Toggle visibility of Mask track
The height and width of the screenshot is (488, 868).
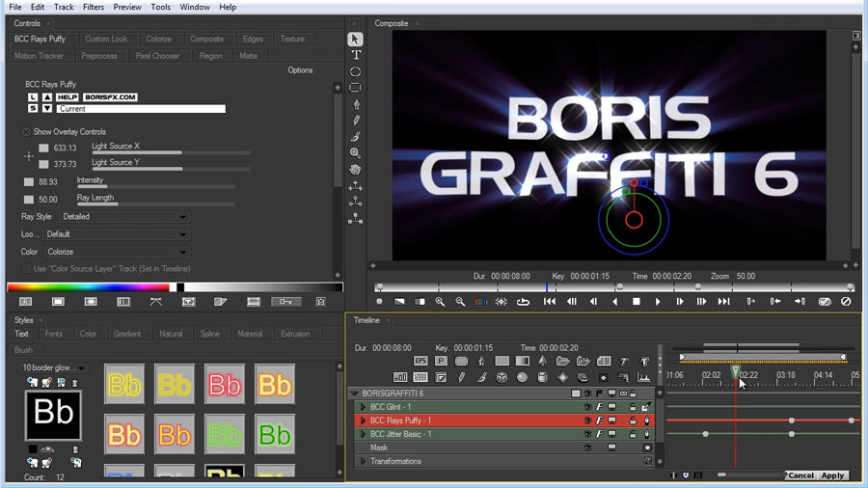click(587, 447)
